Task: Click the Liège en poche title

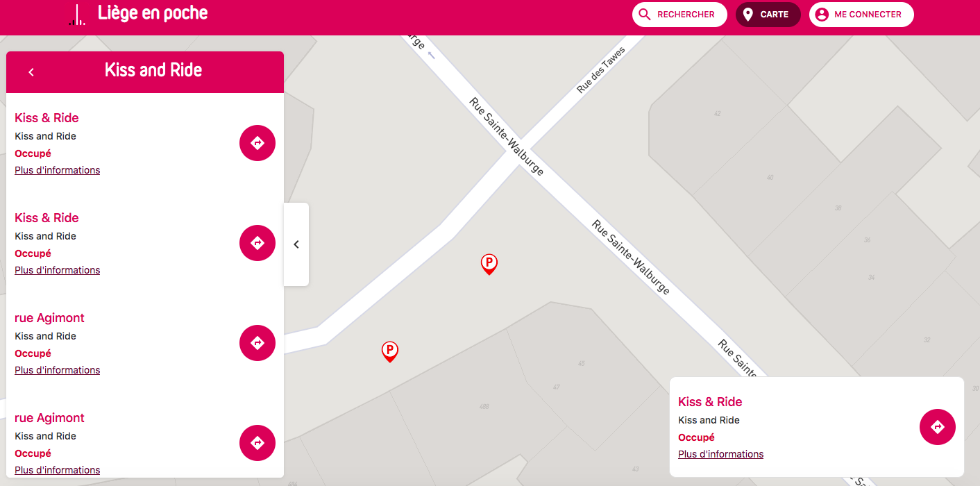Action: (153, 13)
